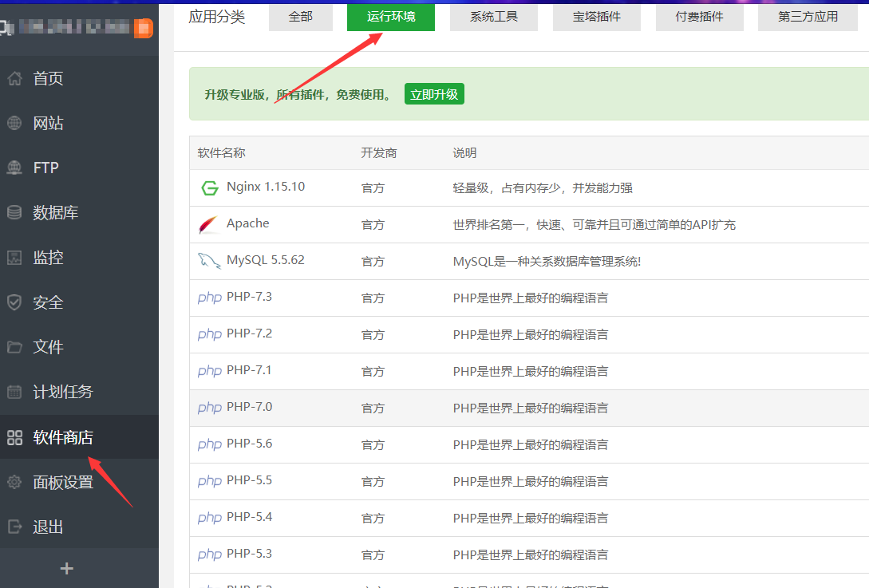Click the PHP-7.1 software name

click(250, 369)
